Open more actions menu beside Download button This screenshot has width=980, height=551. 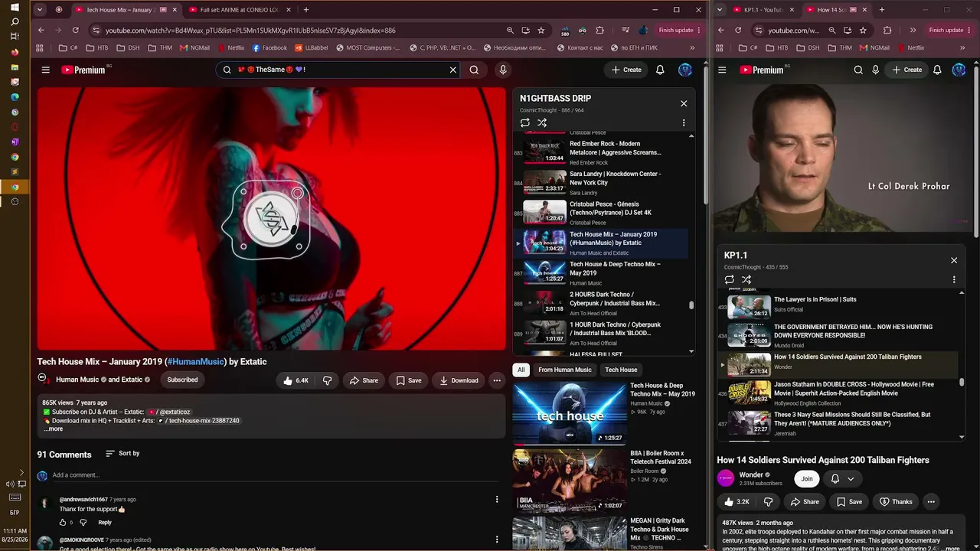(497, 380)
